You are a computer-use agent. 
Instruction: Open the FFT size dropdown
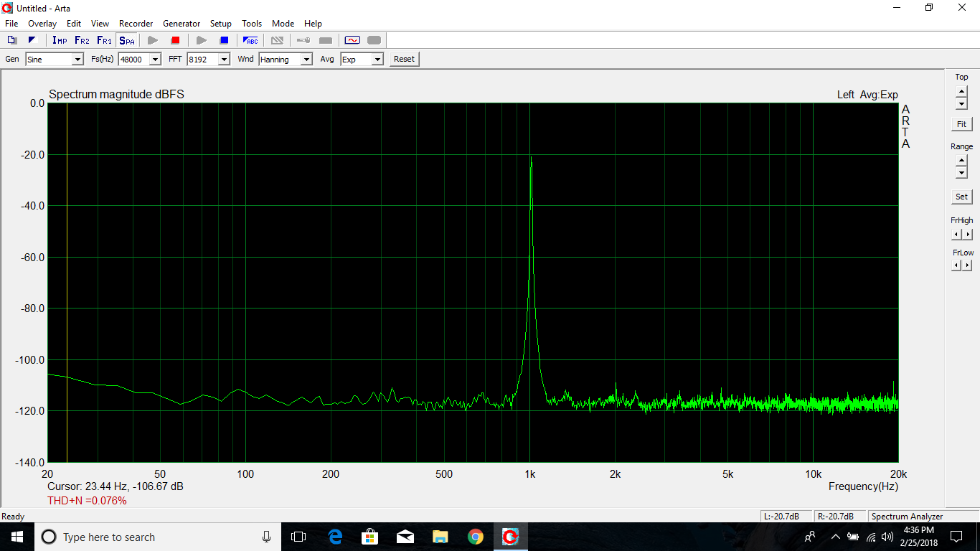point(224,59)
